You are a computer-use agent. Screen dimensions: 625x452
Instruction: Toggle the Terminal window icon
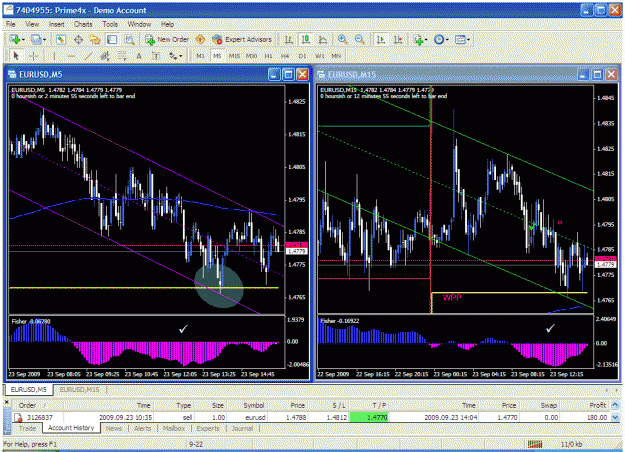click(x=112, y=39)
